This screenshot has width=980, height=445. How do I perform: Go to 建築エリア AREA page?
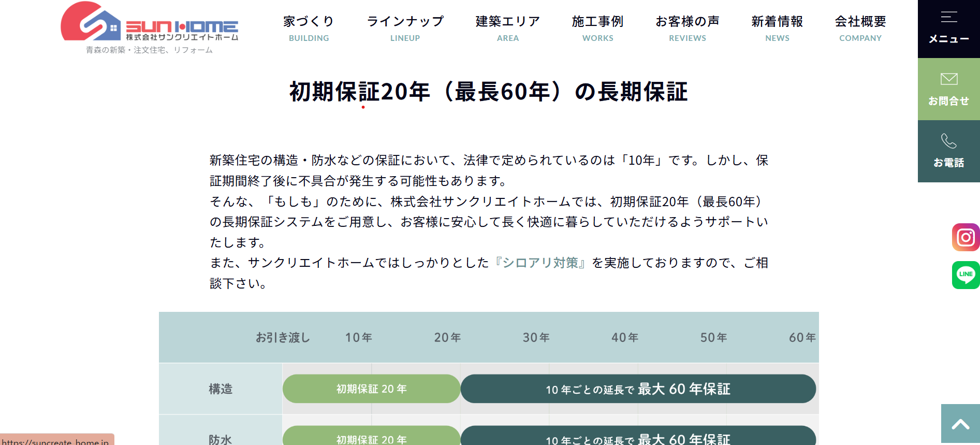pyautogui.click(x=507, y=28)
